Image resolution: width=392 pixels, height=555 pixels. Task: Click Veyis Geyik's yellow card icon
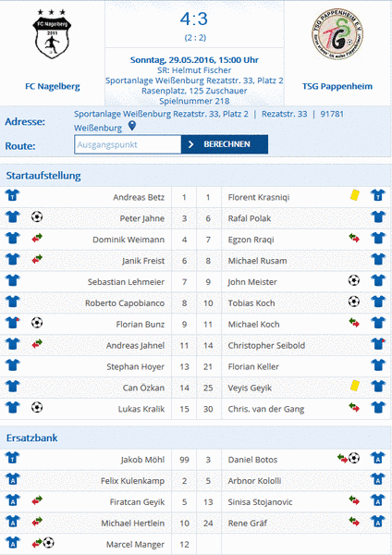(x=354, y=386)
